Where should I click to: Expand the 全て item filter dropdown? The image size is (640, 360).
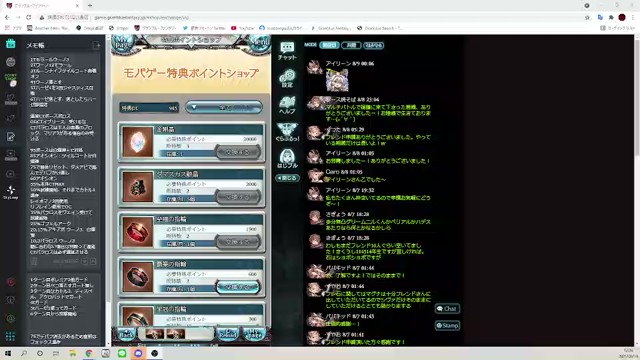(x=224, y=107)
